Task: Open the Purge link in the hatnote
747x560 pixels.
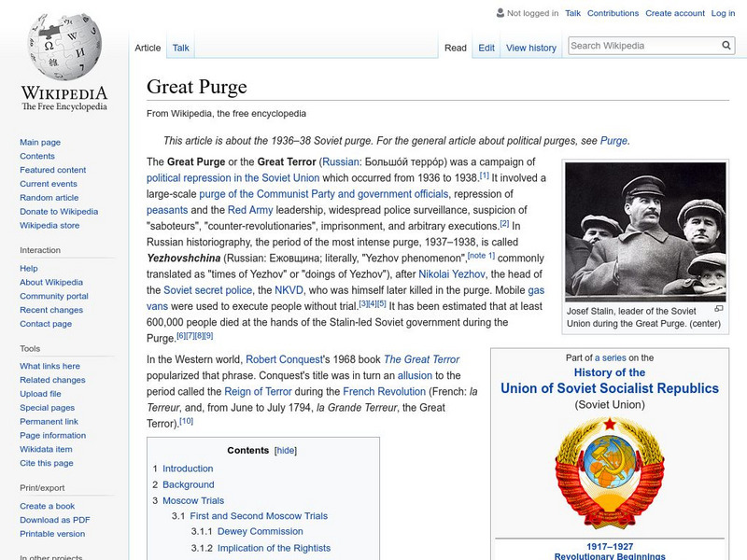Action: click(x=612, y=140)
